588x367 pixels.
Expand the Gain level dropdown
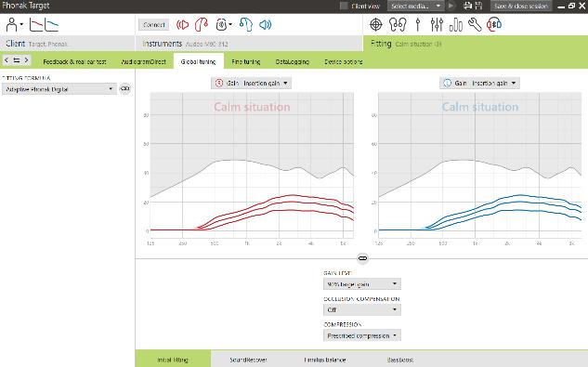(362, 284)
